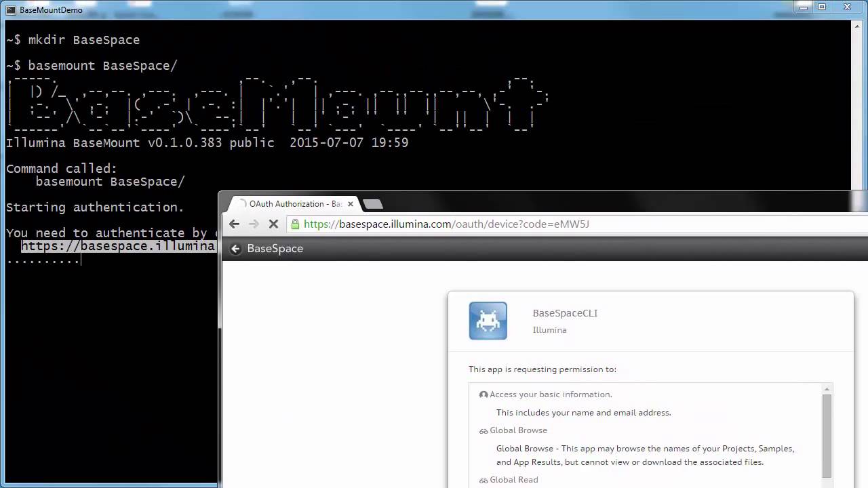Screen dimensions: 868x488
Task: Minimize the BaseMountDemo terminal window
Action: point(803,7)
